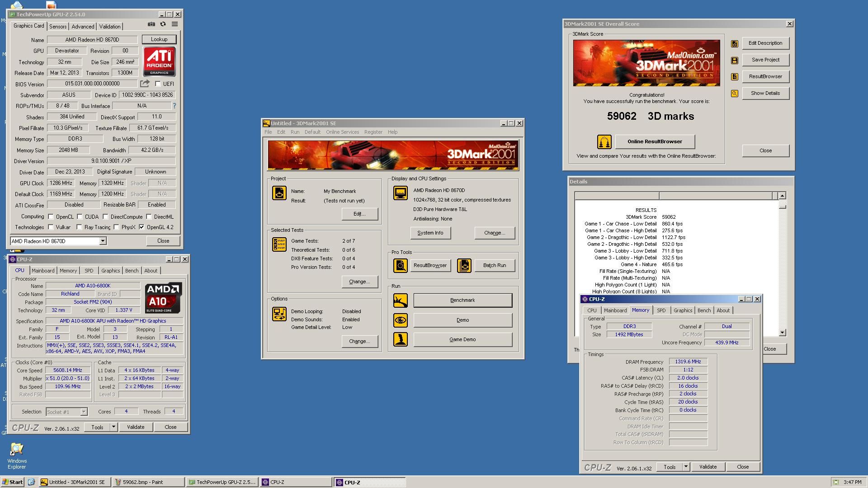Expand Tools dropdown arrow in Memory CPU-Z

686,467
